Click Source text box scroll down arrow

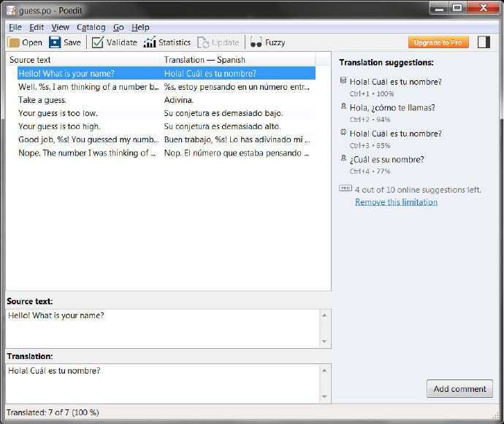pos(324,342)
